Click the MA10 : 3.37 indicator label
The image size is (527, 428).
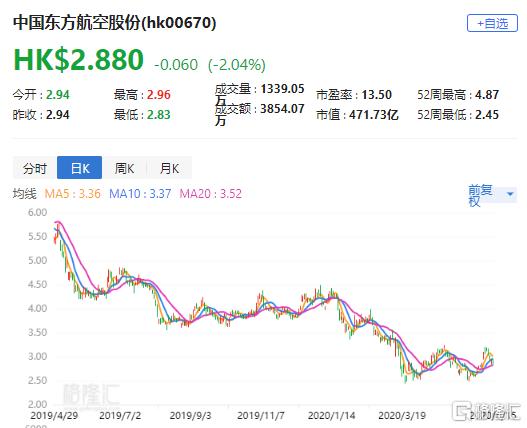140,194
